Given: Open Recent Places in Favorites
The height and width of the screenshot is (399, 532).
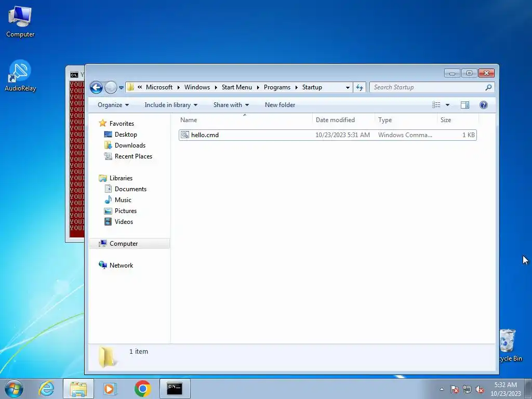Looking at the screenshot, I should point(134,156).
